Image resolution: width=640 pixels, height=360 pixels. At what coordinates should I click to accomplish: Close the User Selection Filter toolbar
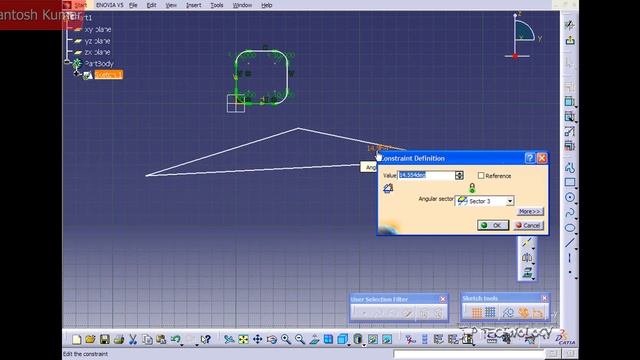pyautogui.click(x=443, y=299)
